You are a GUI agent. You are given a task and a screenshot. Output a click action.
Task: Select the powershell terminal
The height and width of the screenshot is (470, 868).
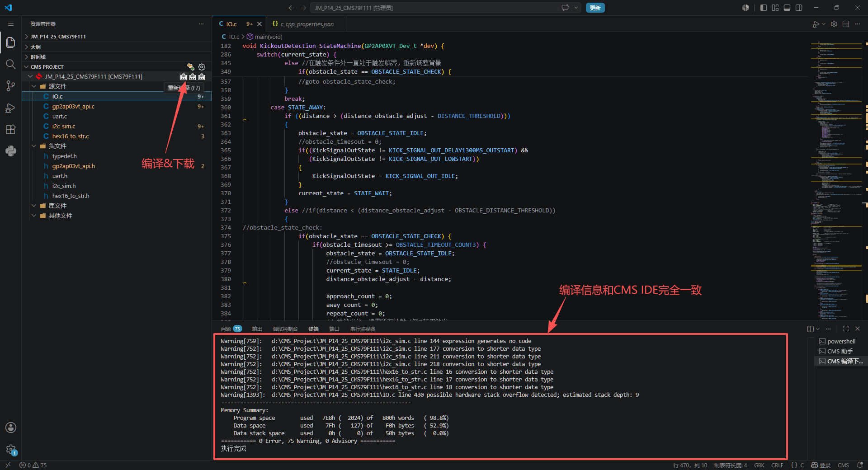point(840,341)
